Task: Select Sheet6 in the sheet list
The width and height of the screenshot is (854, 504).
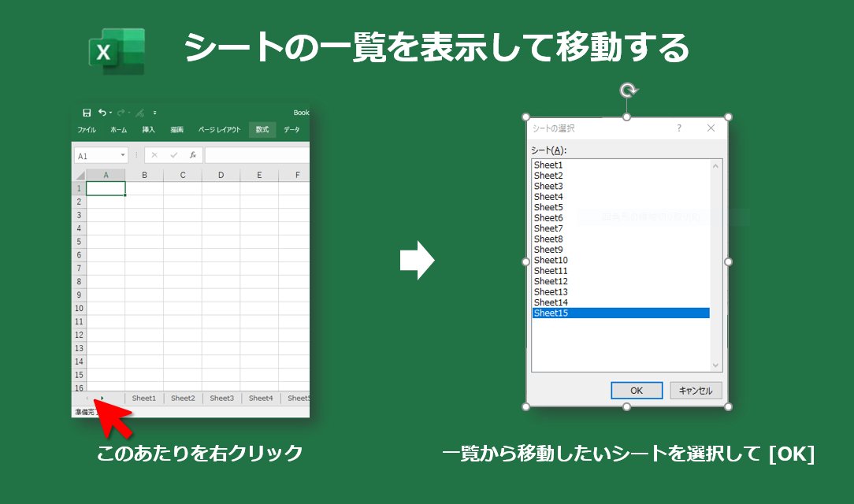Action: pos(621,217)
